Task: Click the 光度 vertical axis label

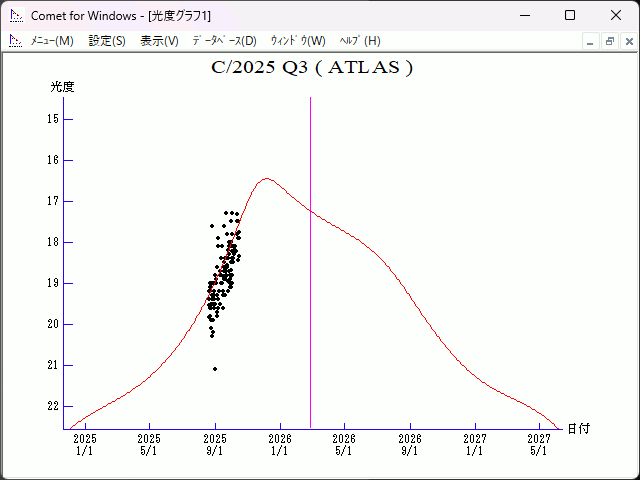Action: pos(63,87)
